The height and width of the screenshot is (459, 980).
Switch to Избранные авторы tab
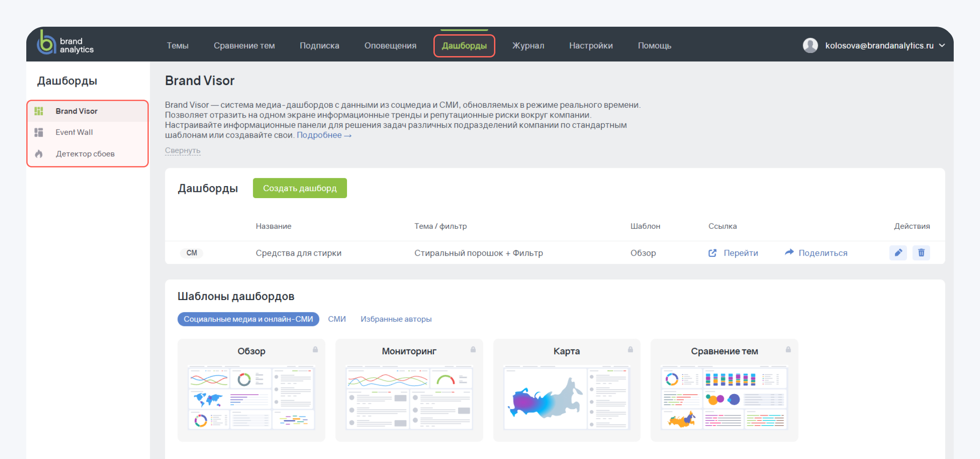tap(396, 319)
